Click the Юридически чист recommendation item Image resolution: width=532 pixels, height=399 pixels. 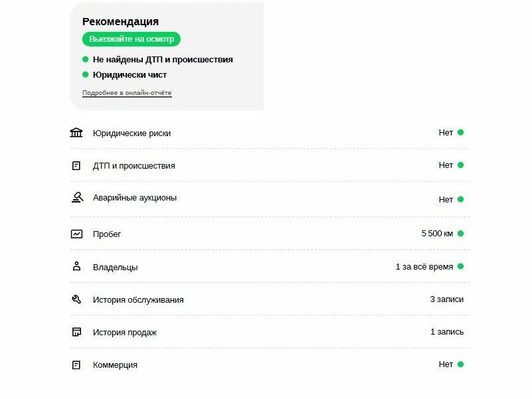click(124, 74)
